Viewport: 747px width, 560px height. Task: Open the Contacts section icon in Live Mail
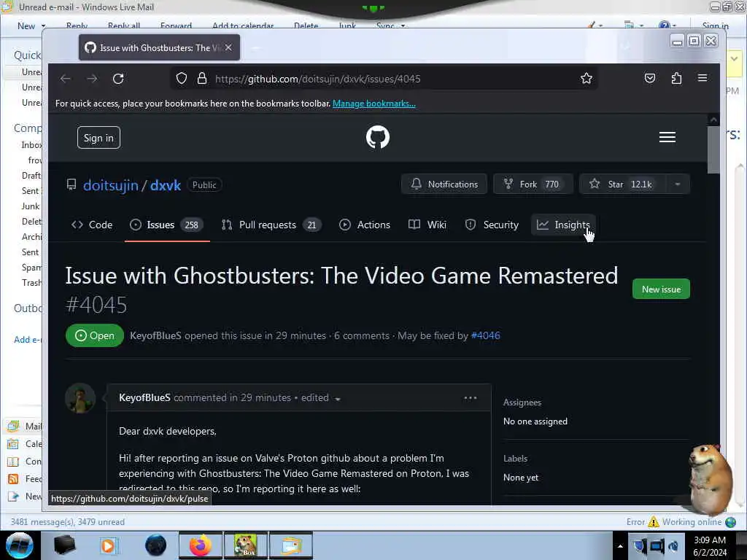[13, 462]
